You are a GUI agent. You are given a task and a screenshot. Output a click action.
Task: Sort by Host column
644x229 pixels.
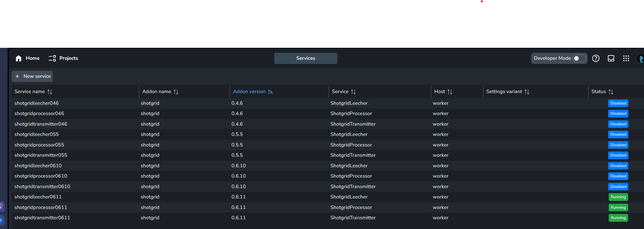[x=450, y=92]
